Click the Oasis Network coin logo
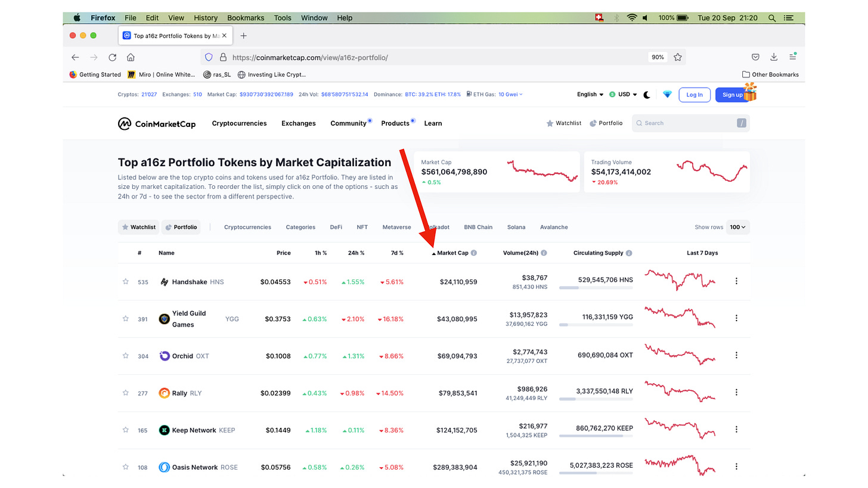868x488 pixels. click(x=165, y=467)
